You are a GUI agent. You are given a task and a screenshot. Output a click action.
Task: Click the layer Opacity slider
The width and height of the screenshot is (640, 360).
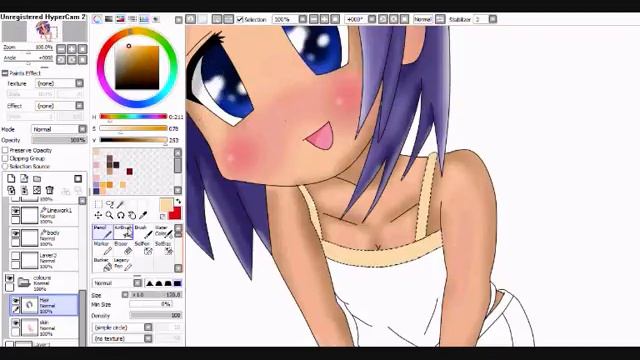click(60, 140)
